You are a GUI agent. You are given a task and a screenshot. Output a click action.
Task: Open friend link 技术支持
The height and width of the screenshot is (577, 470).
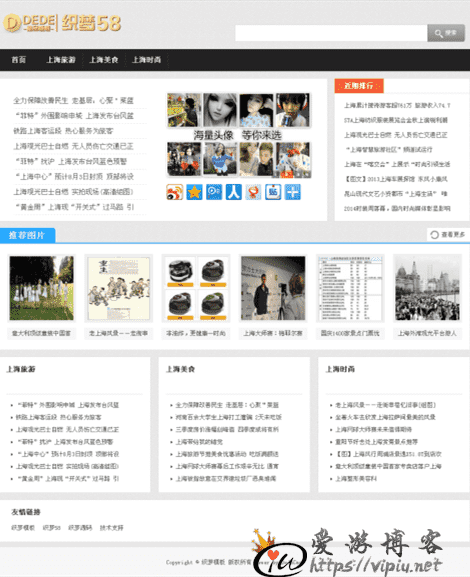click(x=112, y=528)
